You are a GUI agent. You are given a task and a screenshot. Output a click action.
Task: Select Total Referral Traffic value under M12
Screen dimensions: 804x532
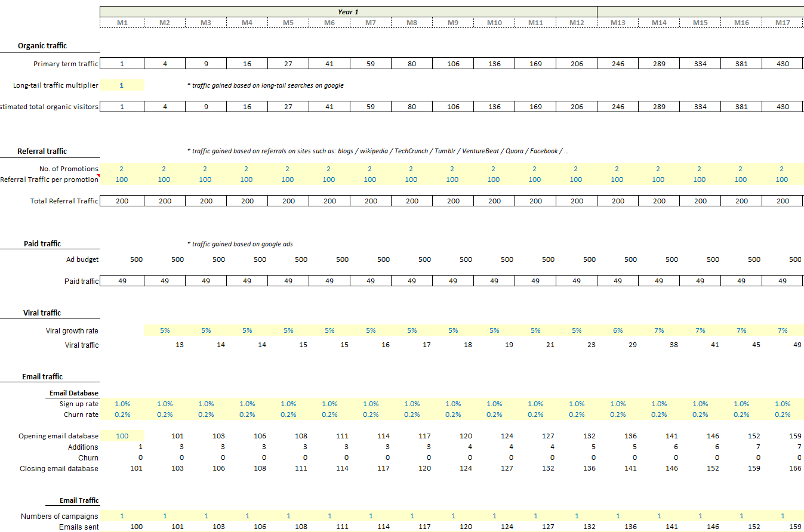coord(577,201)
